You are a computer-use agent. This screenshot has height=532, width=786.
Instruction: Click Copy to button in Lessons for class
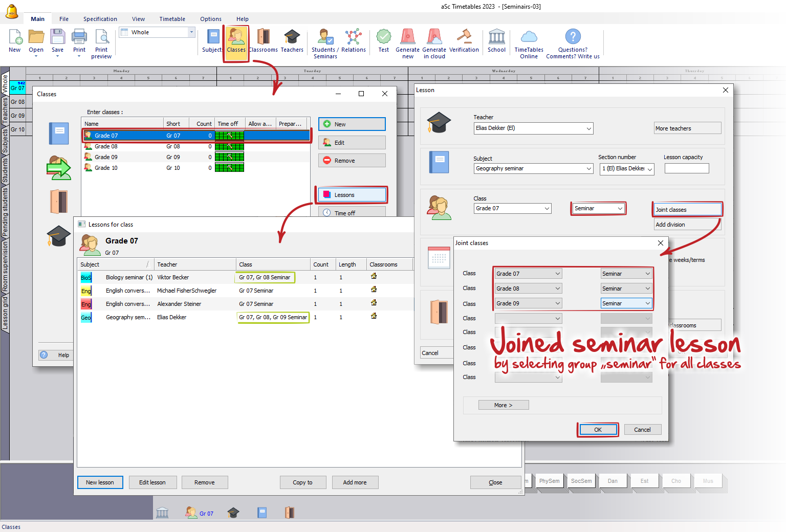[302, 482]
